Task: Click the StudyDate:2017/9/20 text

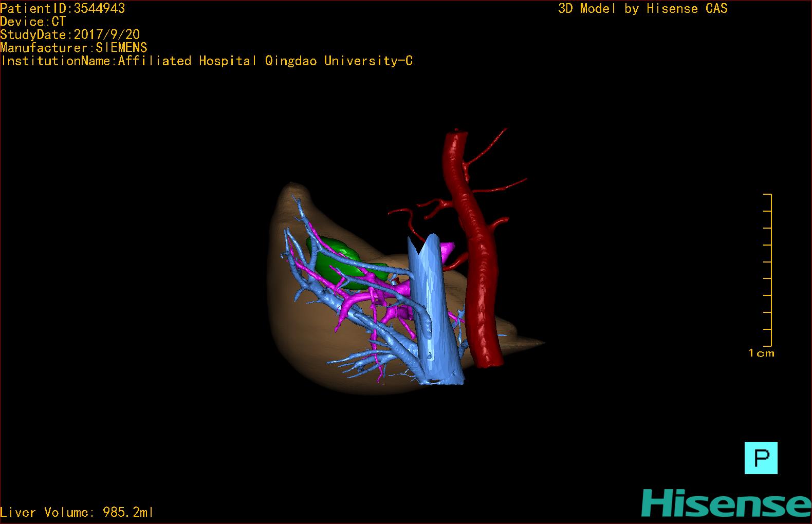Action: tap(70, 34)
